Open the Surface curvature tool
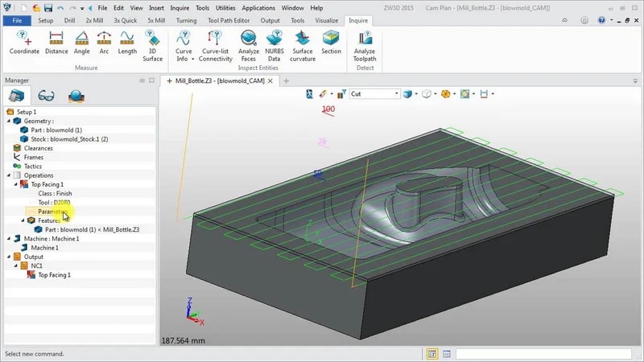644x362 pixels. point(303,46)
